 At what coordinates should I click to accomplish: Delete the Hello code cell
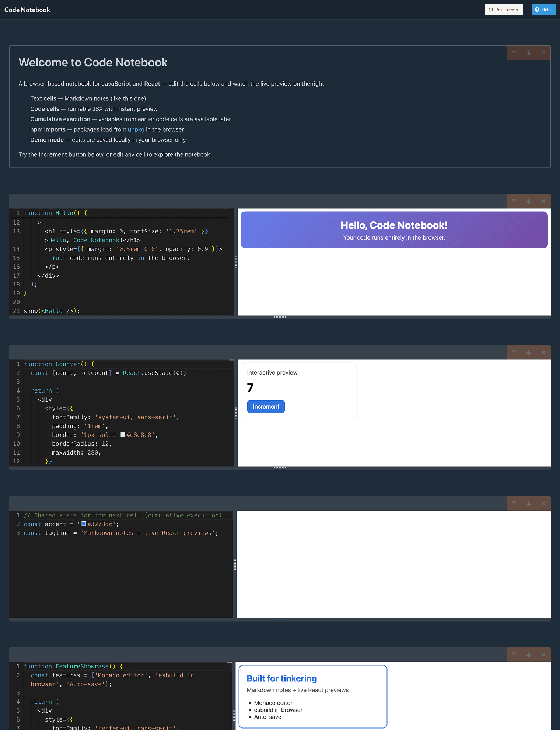click(543, 201)
